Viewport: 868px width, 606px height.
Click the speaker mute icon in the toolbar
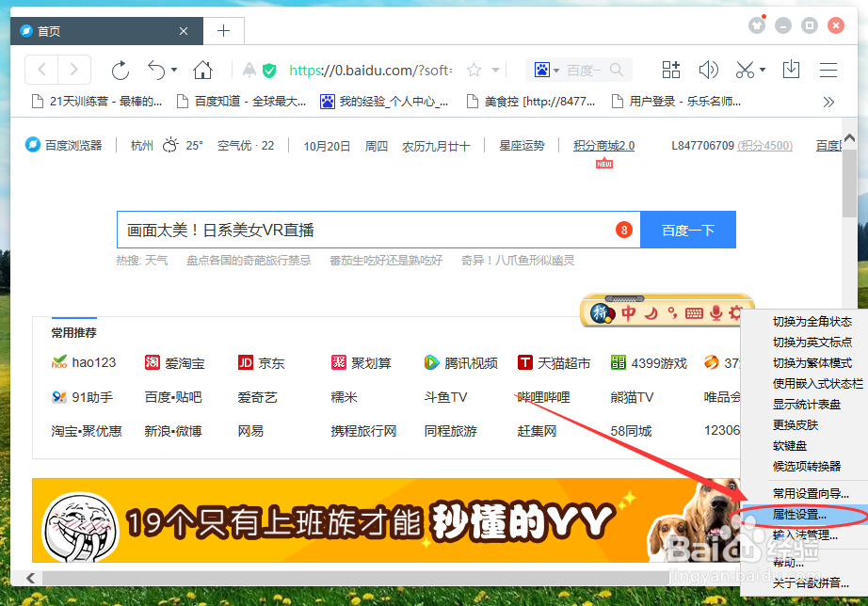pyautogui.click(x=709, y=69)
